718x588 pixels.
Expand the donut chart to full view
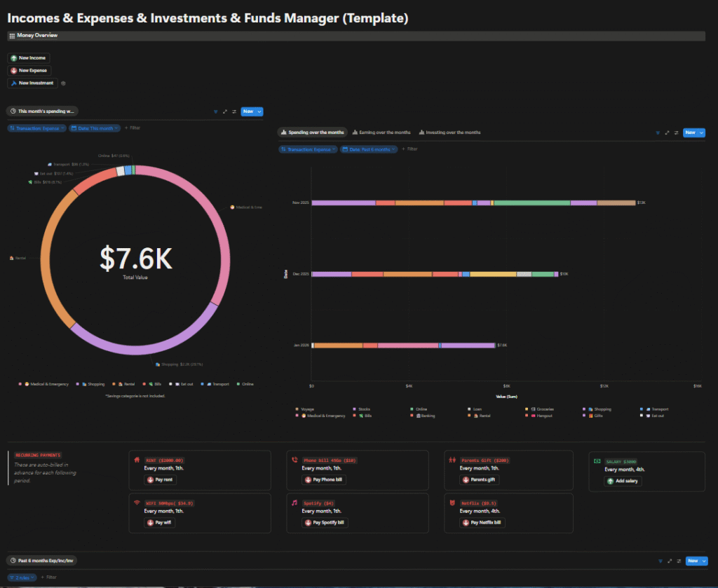224,111
